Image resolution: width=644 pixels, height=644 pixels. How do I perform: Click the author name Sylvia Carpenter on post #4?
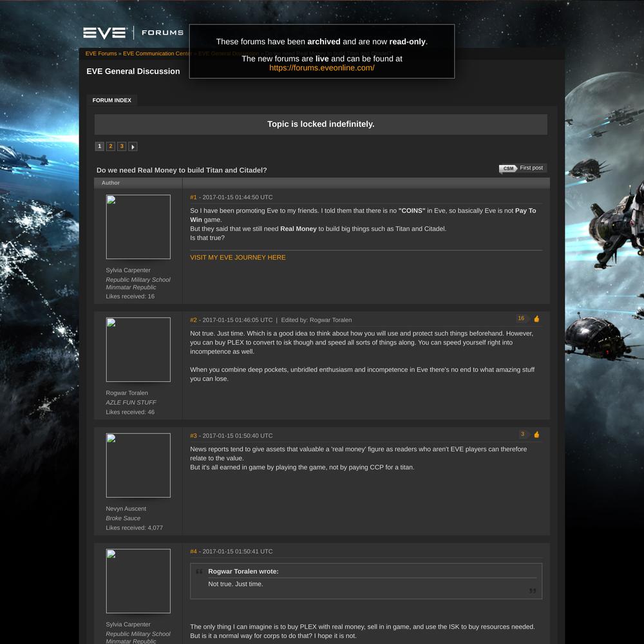[x=128, y=624]
